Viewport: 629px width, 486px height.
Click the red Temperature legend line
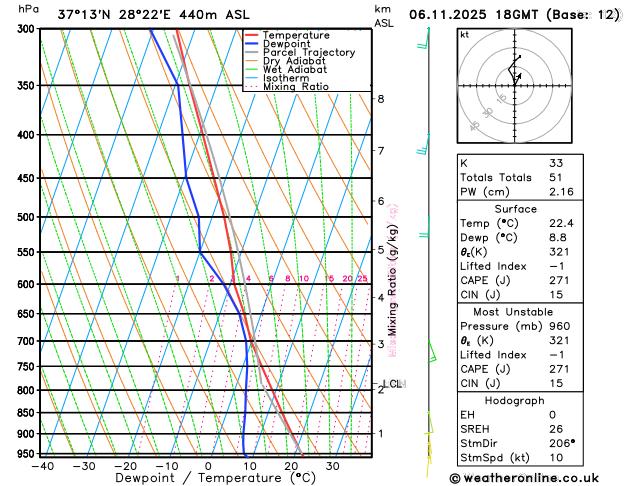pyautogui.click(x=252, y=35)
